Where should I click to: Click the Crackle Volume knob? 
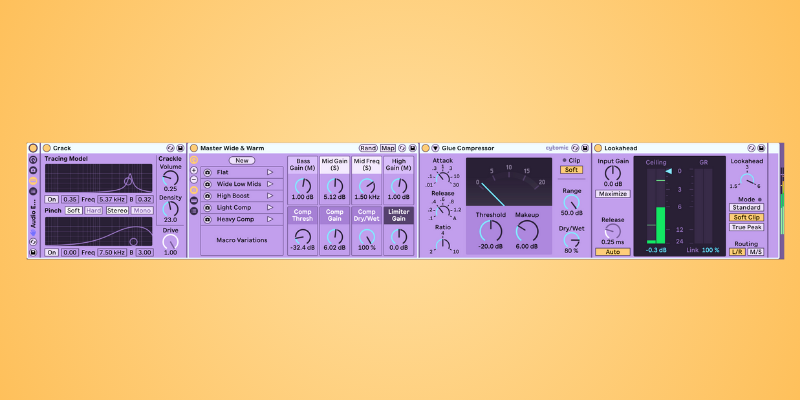pyautogui.click(x=170, y=178)
